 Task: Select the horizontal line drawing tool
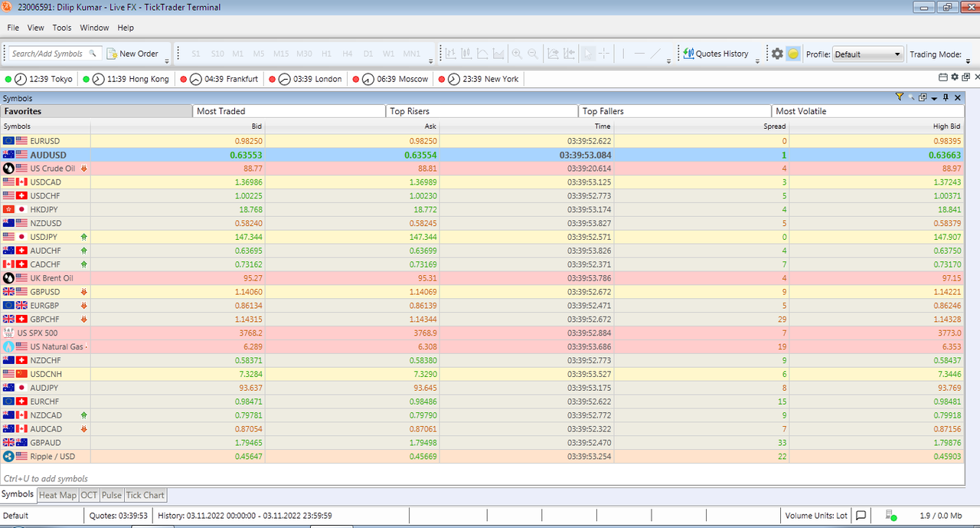(640, 54)
